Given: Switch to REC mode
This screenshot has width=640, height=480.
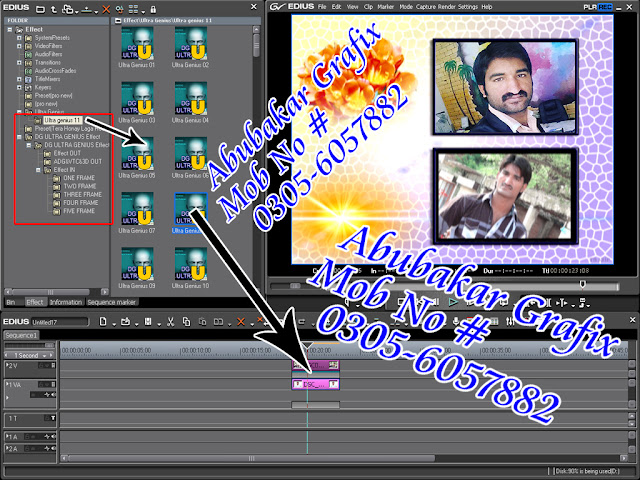Looking at the screenshot, I should click(605, 7).
